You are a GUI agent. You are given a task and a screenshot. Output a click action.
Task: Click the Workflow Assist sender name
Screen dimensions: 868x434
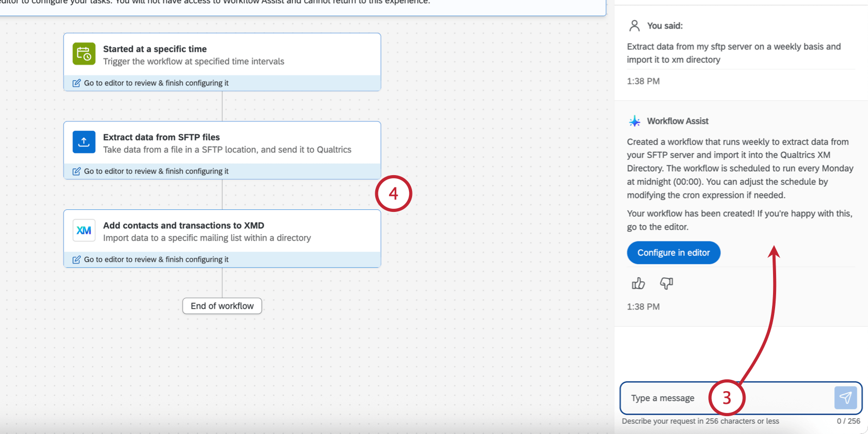point(678,121)
